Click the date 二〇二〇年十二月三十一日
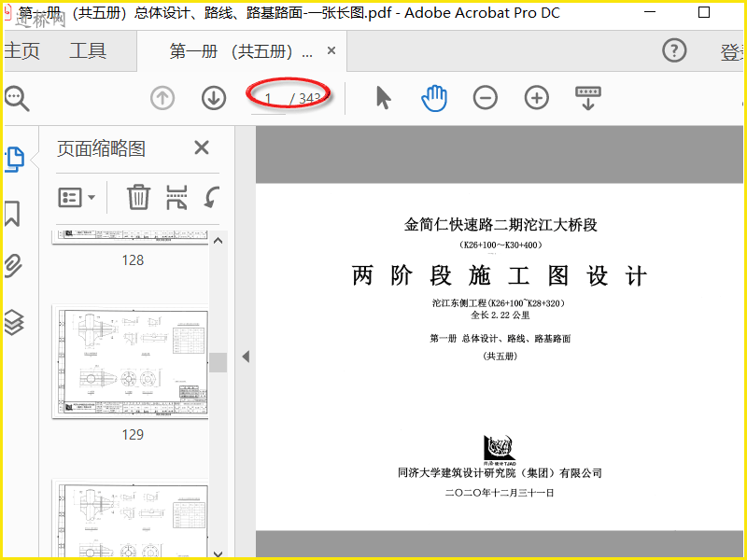 [500, 493]
